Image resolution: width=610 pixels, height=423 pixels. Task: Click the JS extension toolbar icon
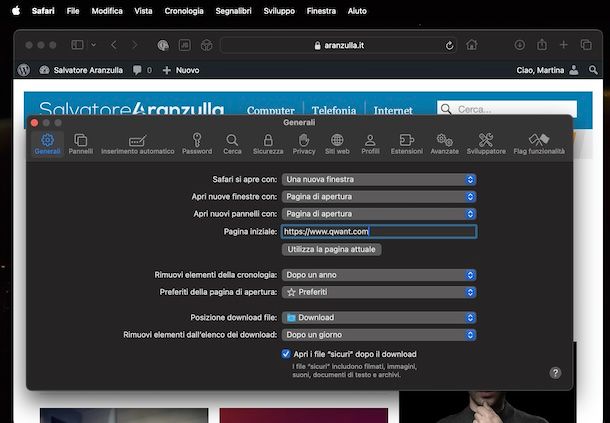(x=184, y=45)
